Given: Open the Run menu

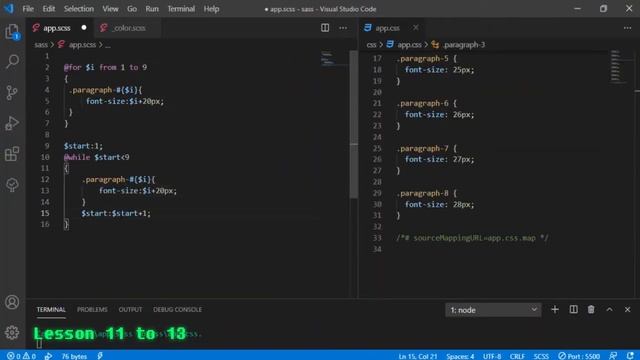Looking at the screenshot, I should pyautogui.click(x=152, y=9).
